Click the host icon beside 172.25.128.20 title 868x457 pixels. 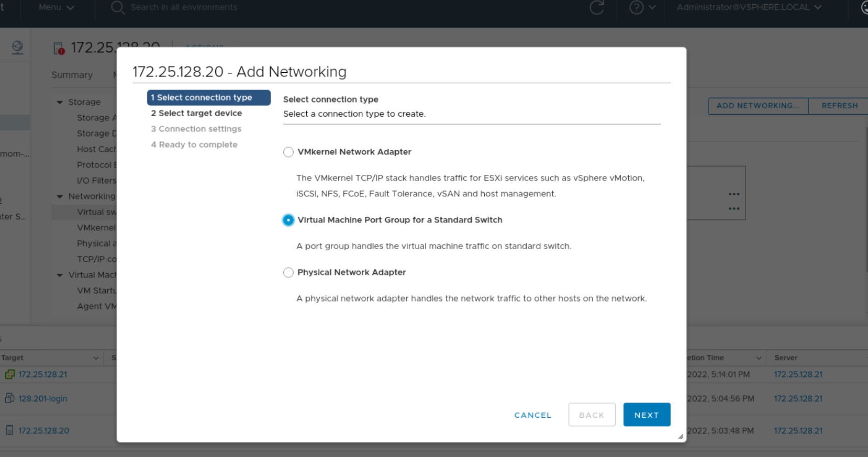[59, 49]
